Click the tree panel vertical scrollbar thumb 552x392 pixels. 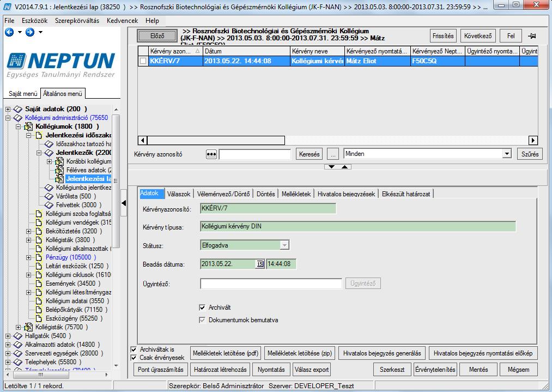coord(116,180)
